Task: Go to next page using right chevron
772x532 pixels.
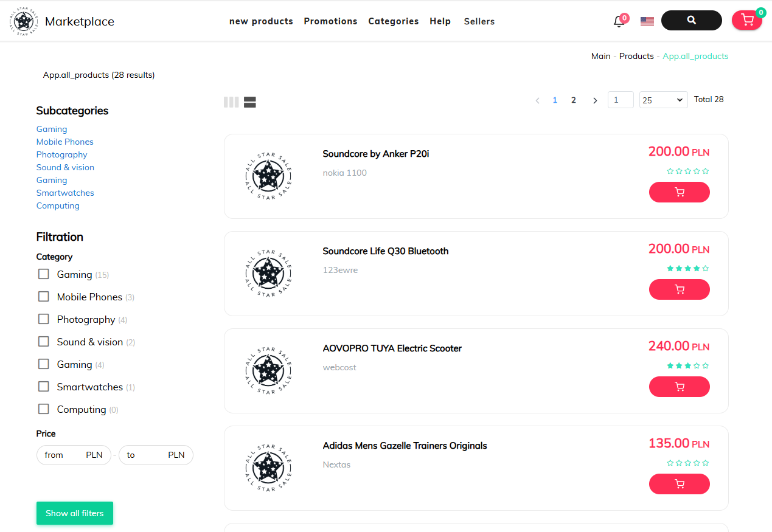Action: pos(595,100)
